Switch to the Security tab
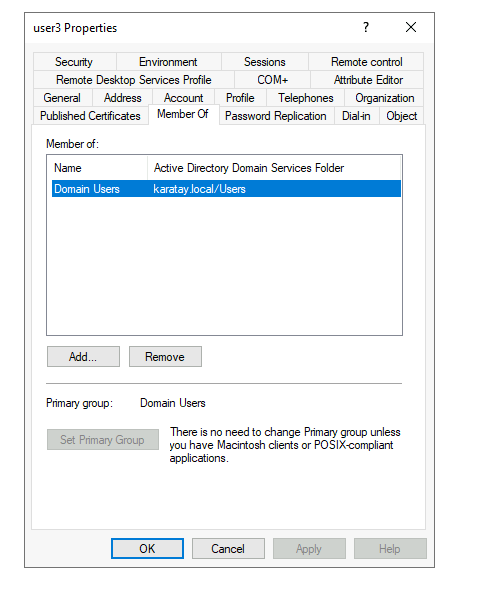491x610 pixels. [x=74, y=62]
